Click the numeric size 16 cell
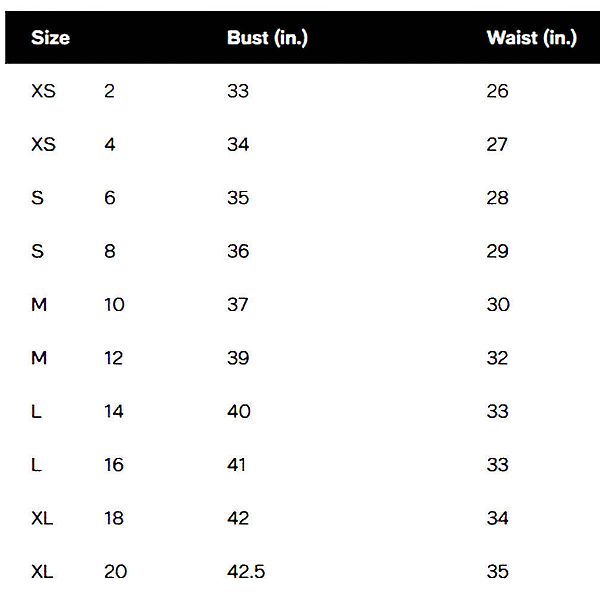600x600 pixels. (x=114, y=465)
